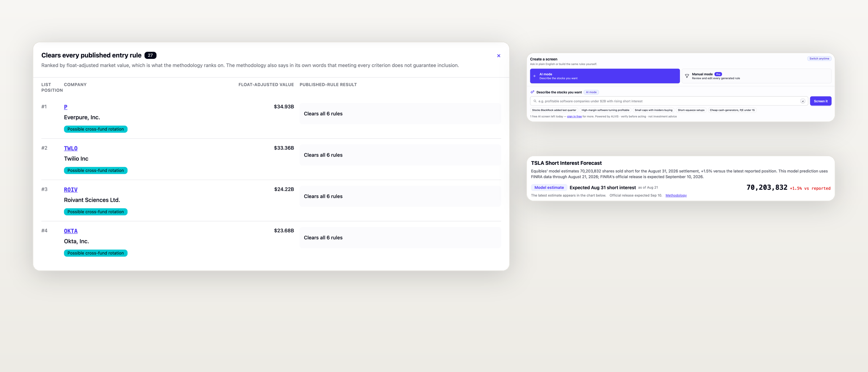Pick the Cheap cash-generators, P/E under 15 chip
The width and height of the screenshot is (868, 372).
pos(732,110)
